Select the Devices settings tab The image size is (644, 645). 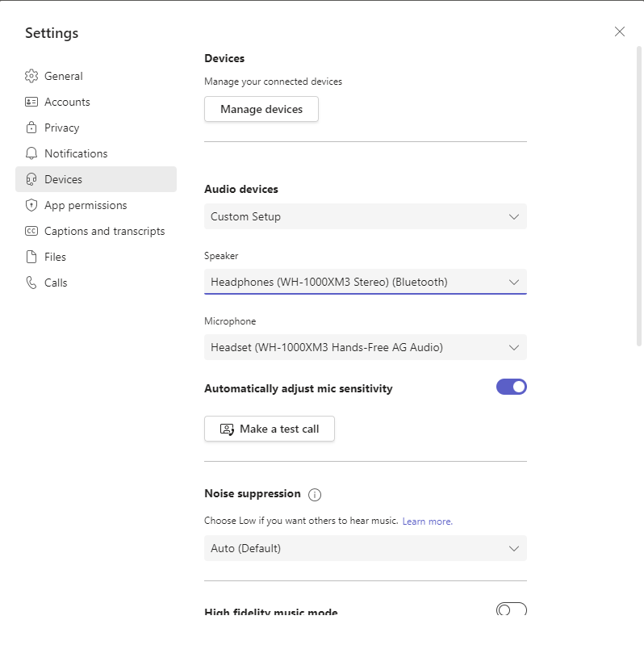(95, 179)
